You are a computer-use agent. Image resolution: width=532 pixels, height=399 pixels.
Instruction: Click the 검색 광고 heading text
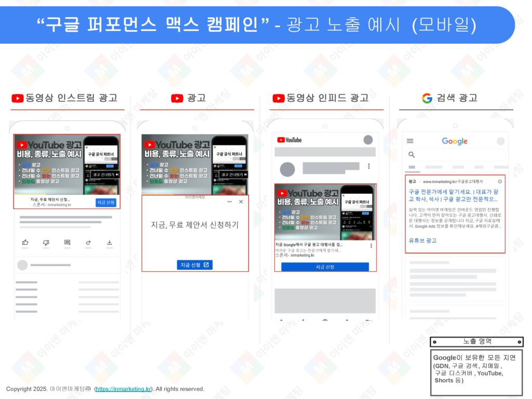(x=457, y=98)
